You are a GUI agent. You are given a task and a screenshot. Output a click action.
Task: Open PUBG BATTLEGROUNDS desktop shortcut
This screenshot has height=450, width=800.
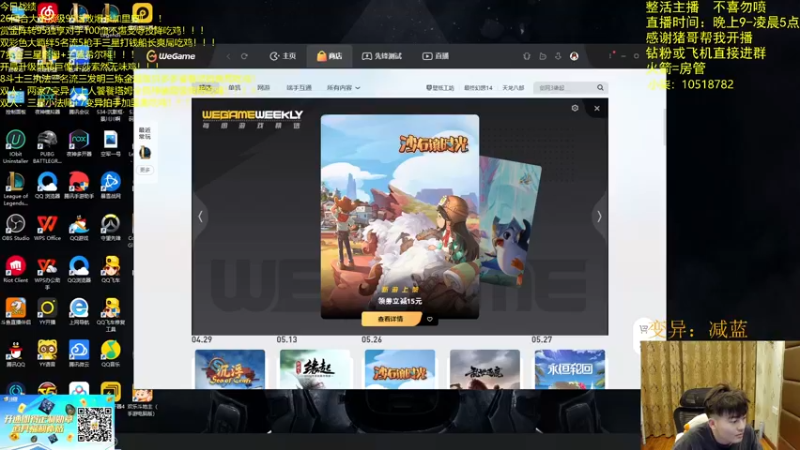click(x=47, y=146)
